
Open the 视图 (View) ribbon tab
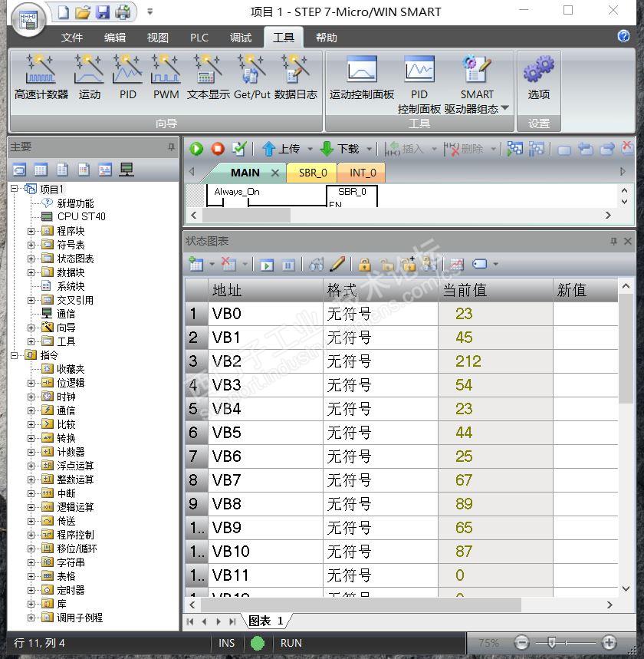[157, 38]
